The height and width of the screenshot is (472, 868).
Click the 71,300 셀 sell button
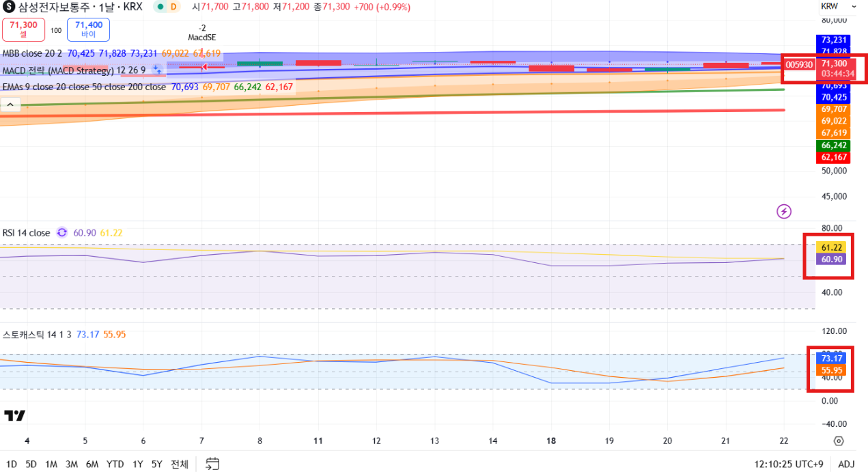24,29
